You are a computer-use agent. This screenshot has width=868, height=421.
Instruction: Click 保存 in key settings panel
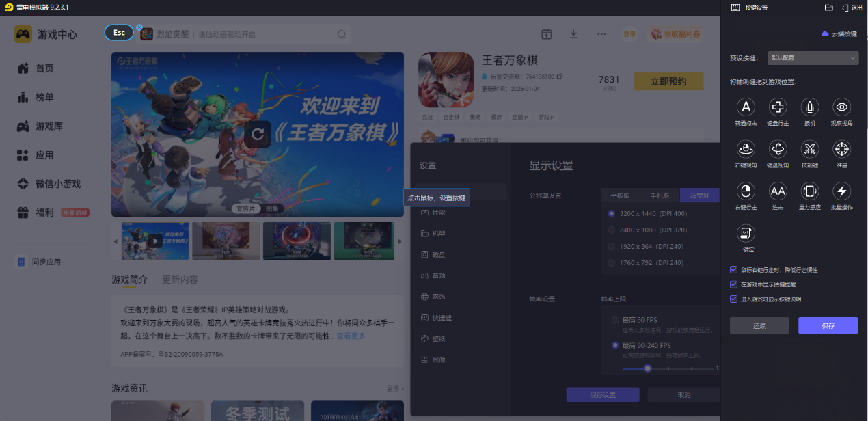tap(828, 325)
